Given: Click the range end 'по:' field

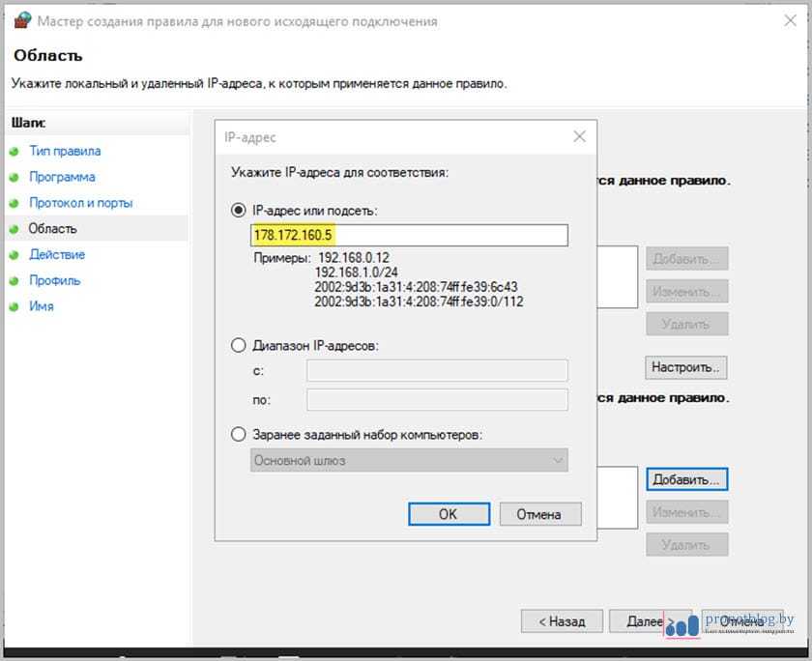Looking at the screenshot, I should pos(437,400).
